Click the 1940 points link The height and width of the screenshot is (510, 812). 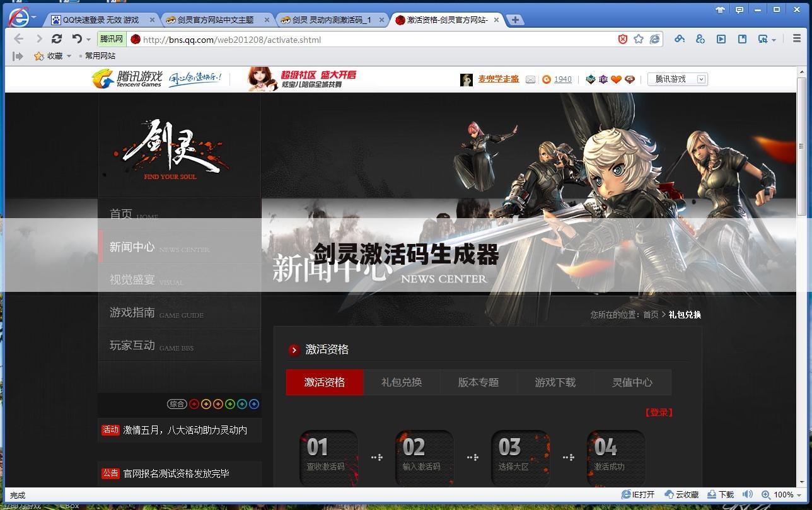562,79
